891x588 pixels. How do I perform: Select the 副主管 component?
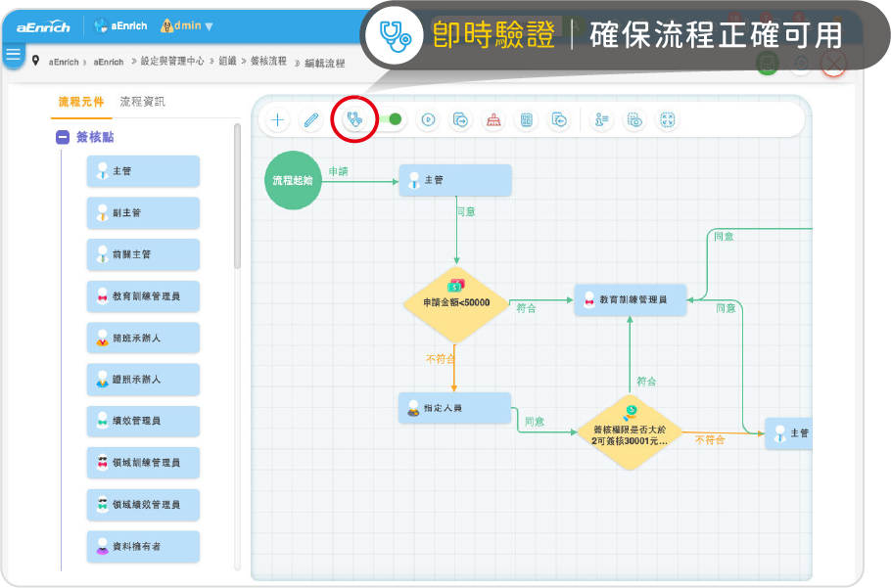pyautogui.click(x=143, y=213)
